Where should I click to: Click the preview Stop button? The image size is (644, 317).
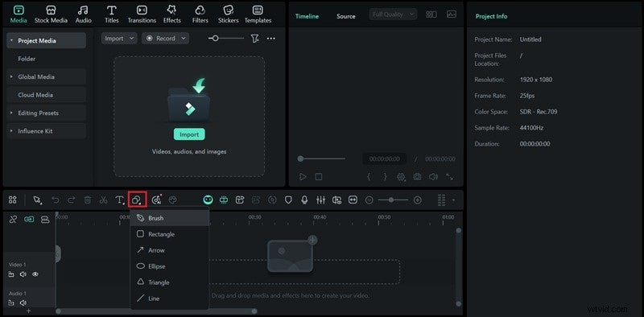[x=319, y=176]
